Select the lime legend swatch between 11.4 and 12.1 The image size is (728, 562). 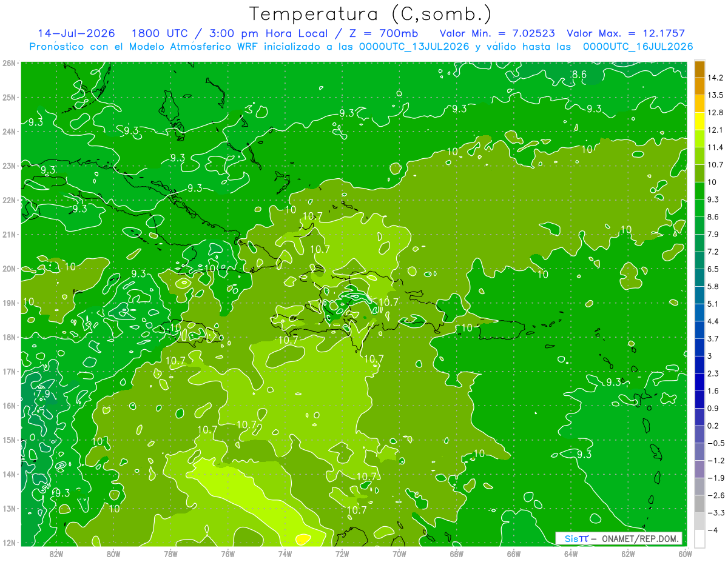[699, 139]
